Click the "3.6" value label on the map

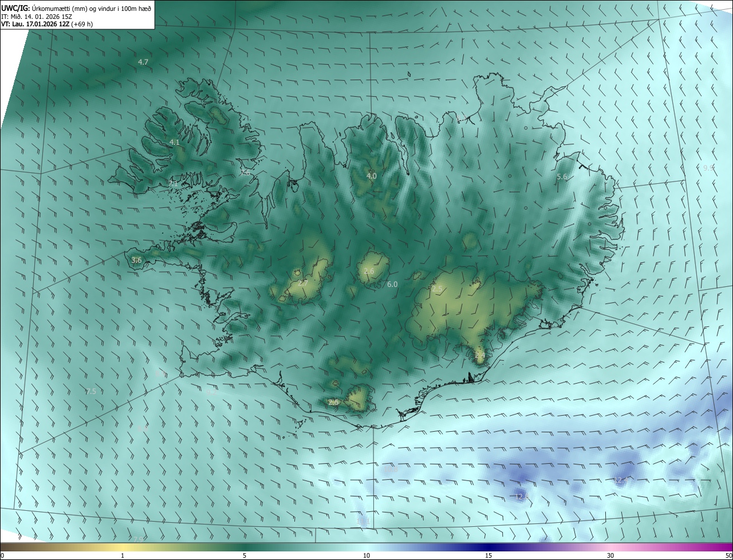tap(136, 261)
